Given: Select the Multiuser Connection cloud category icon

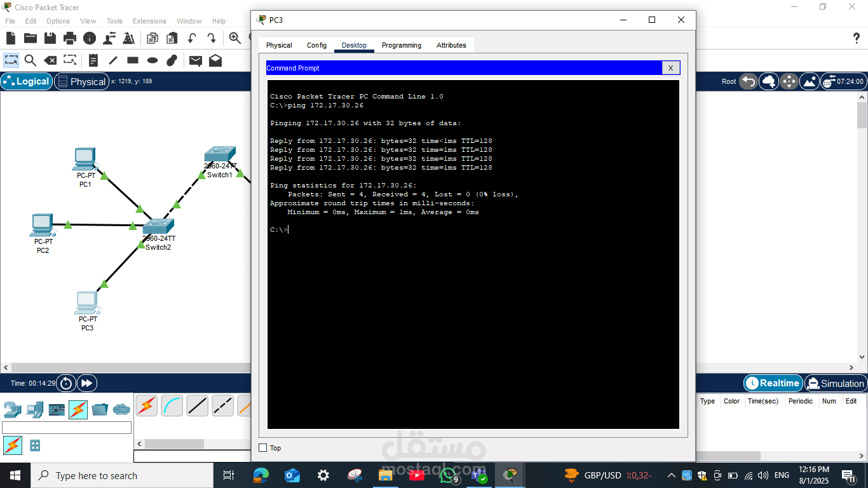Looking at the screenshot, I should point(121,409).
